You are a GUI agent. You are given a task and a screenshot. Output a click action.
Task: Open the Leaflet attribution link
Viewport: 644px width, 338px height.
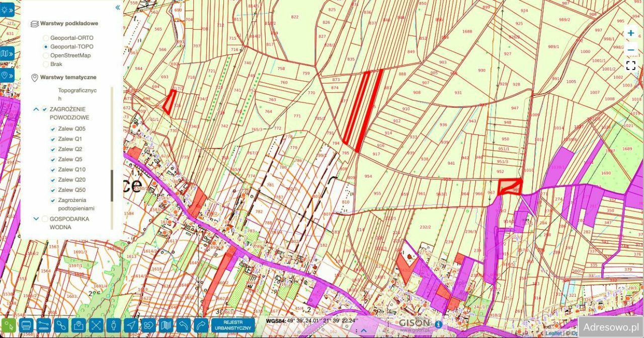tap(554, 333)
